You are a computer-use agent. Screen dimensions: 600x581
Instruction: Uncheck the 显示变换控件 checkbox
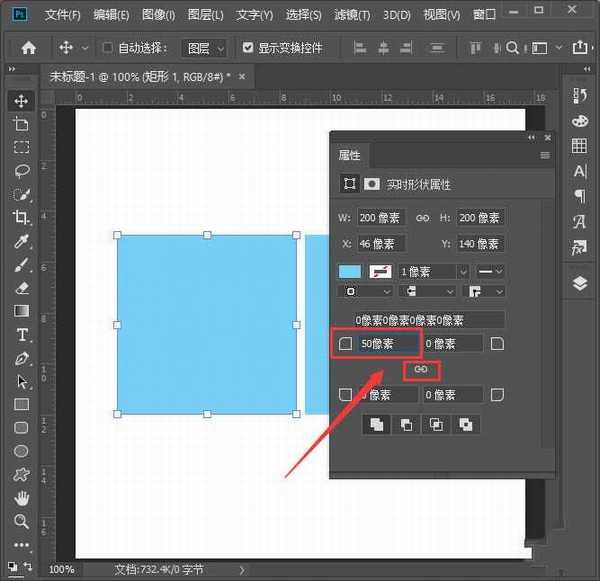[248, 48]
